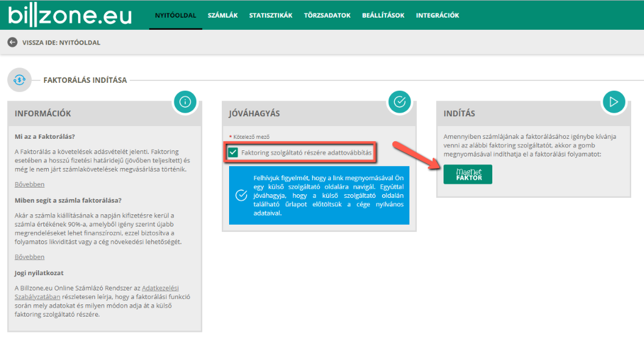Click the billzone.eu logo
Screen dimensions: 644x344
pos(70,16)
